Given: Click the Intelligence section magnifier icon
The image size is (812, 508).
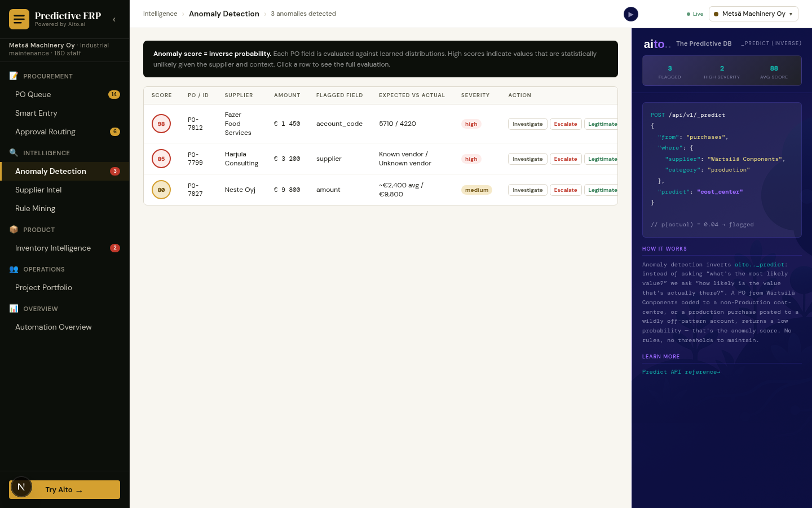Looking at the screenshot, I should click(14, 152).
